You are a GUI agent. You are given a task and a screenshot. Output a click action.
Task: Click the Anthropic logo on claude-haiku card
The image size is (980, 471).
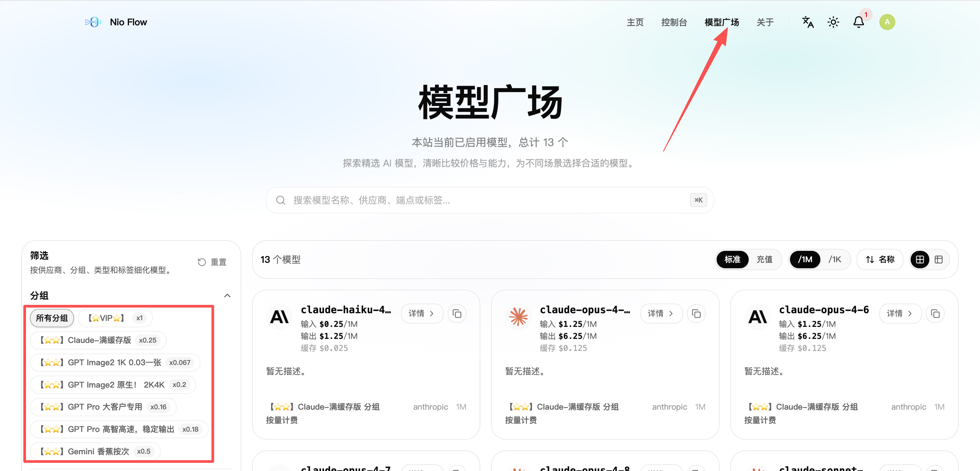pyautogui.click(x=279, y=317)
